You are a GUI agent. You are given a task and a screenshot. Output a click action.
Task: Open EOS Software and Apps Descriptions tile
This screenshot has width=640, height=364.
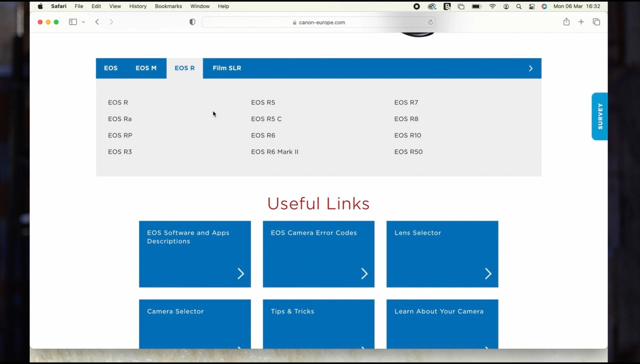195,254
